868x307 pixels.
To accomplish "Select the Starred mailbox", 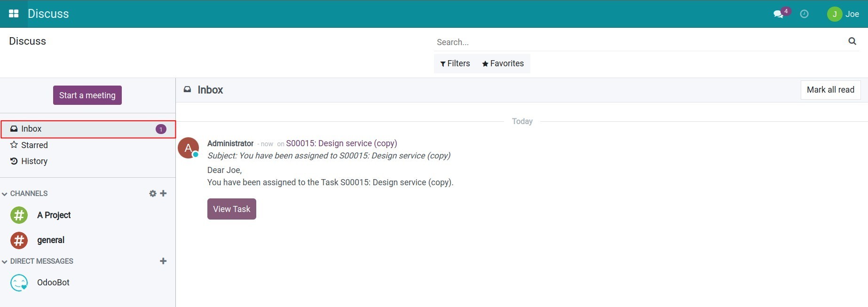I will click(34, 145).
